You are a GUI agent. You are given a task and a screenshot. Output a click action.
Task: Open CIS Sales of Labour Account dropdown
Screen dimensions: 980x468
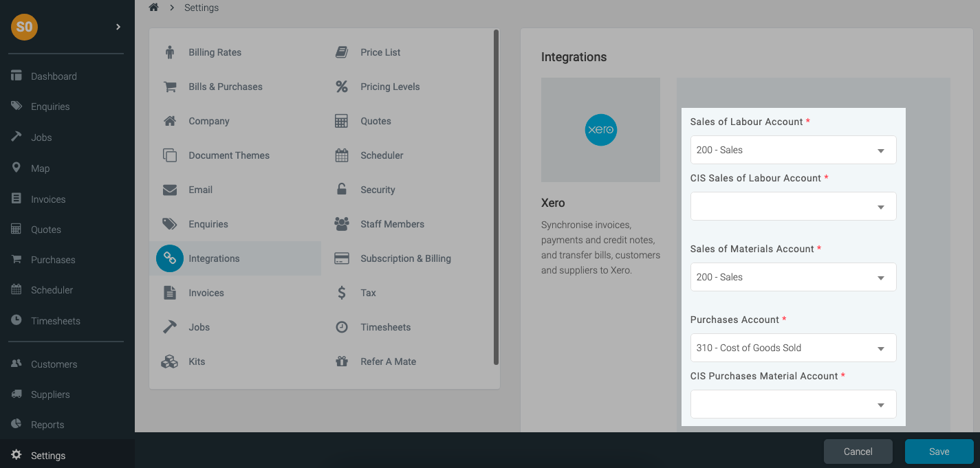click(793, 206)
